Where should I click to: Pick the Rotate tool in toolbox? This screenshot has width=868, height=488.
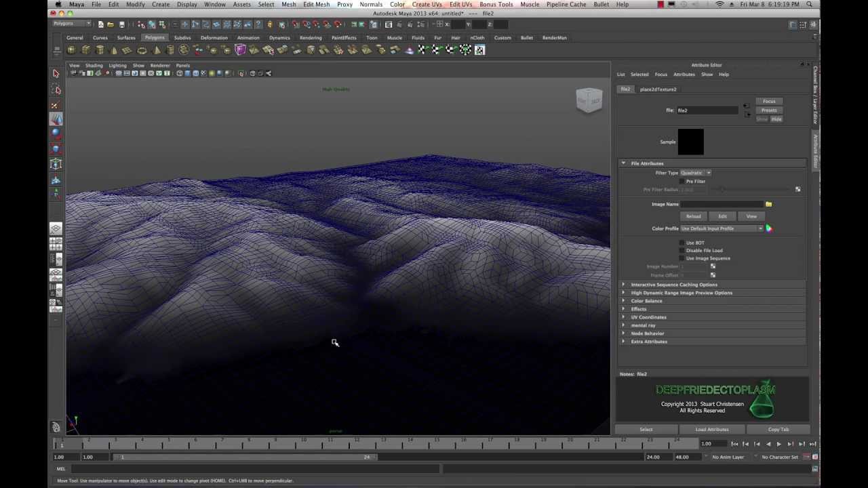tap(56, 134)
